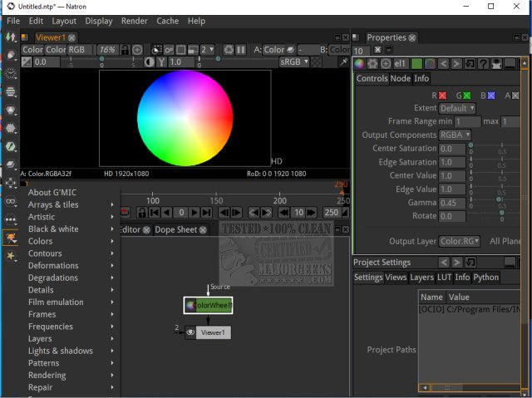Screen dimensions: 532x398
Task: Click the color picker eyedropper in viewer
Action: (x=343, y=62)
